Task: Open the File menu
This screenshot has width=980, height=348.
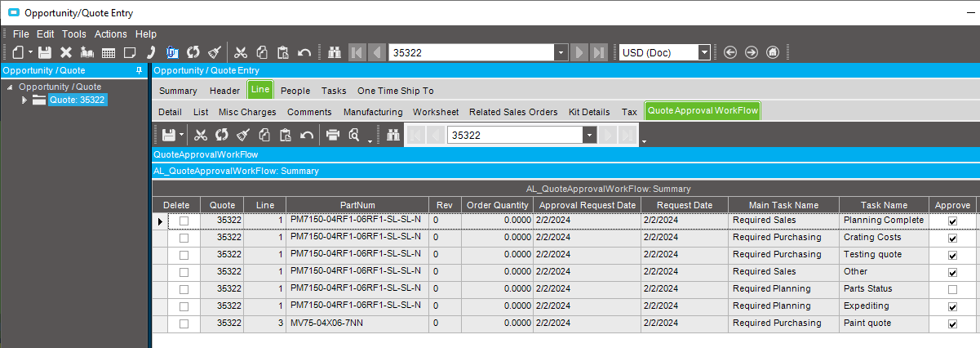Action: click(21, 34)
